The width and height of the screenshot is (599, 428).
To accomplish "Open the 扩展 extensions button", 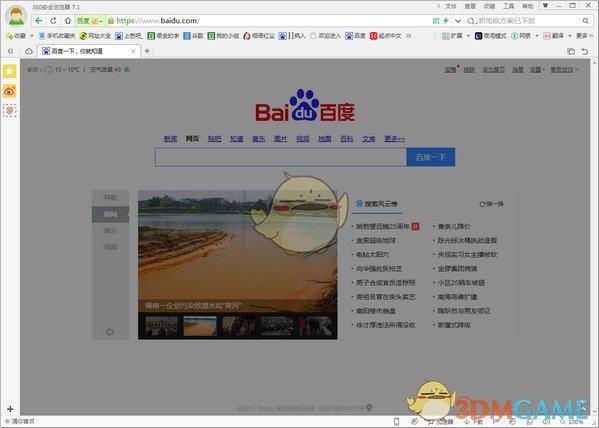I will click(x=452, y=36).
